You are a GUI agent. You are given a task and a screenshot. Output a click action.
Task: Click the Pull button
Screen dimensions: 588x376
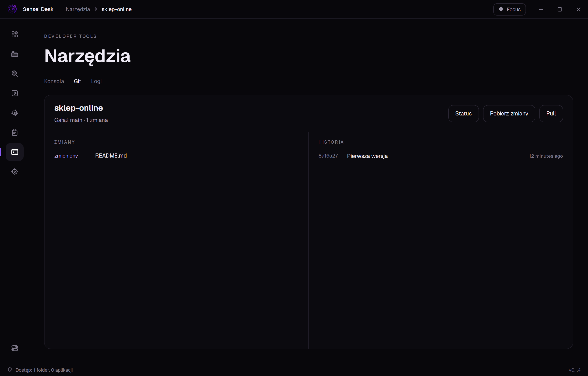tap(551, 113)
